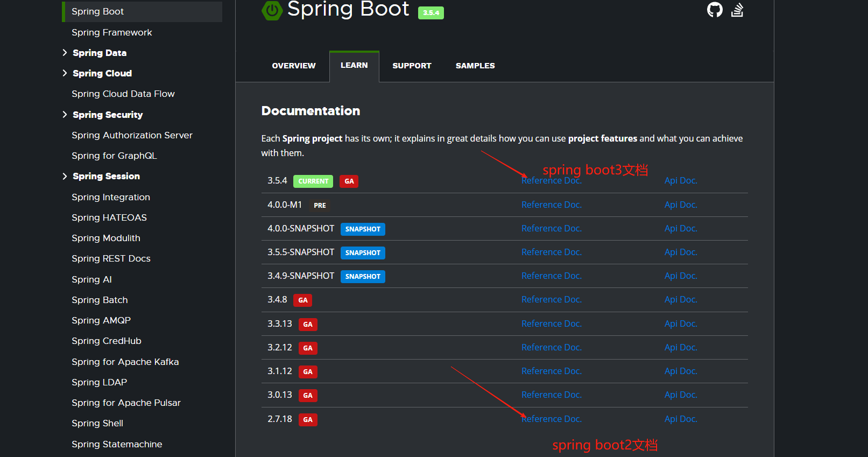The image size is (868, 457).
Task: Click the GA badge on version 2.7.18
Action: pos(308,420)
